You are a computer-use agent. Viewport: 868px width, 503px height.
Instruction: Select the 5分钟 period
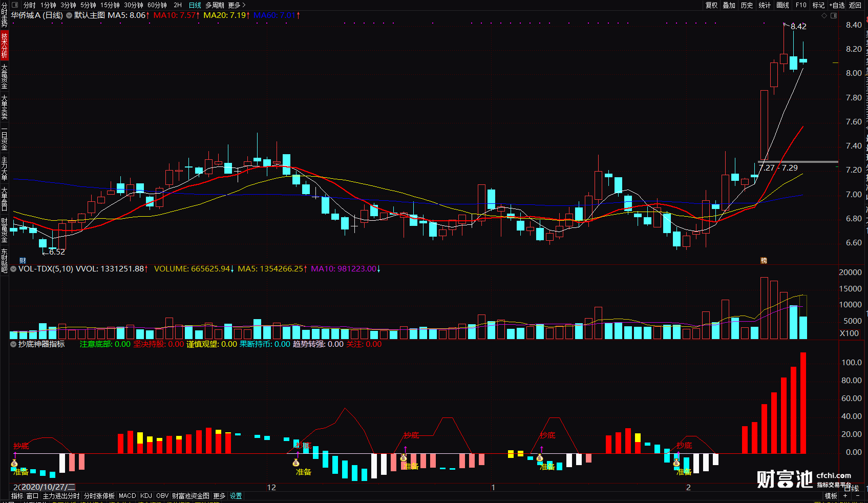[88, 5]
